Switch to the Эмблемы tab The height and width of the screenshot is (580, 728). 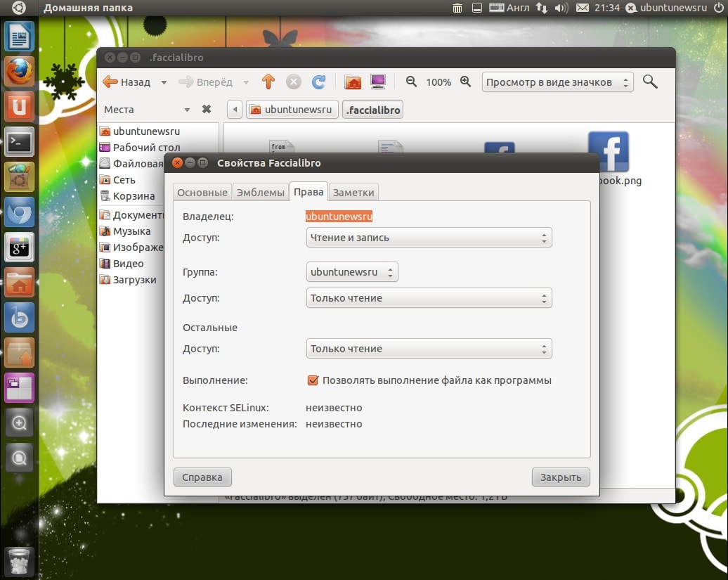[x=261, y=192]
